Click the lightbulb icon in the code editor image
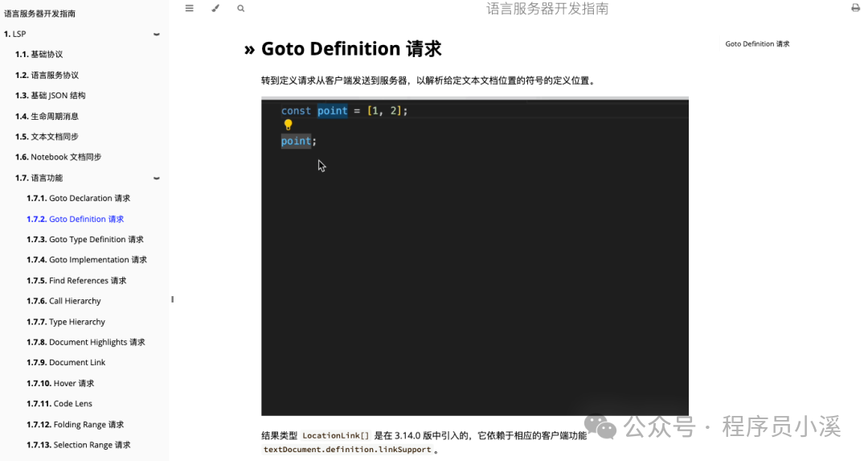The width and height of the screenshot is (868, 461). tap(288, 126)
